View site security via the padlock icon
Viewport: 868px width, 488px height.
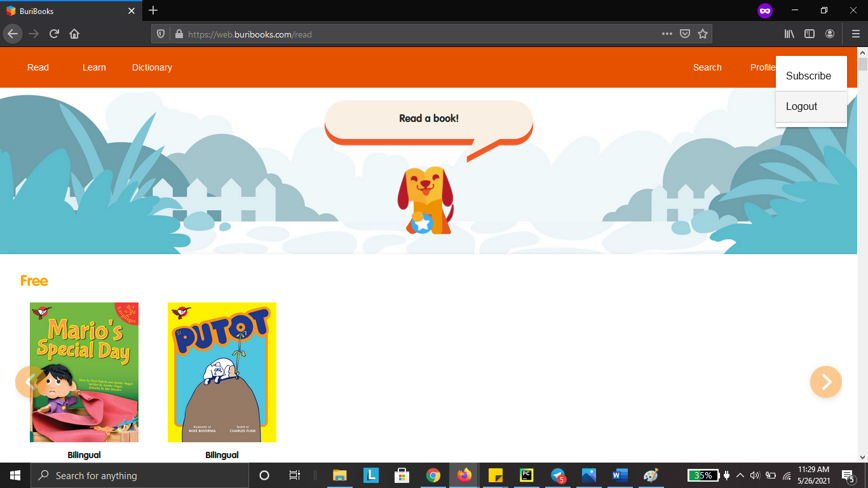coord(179,34)
